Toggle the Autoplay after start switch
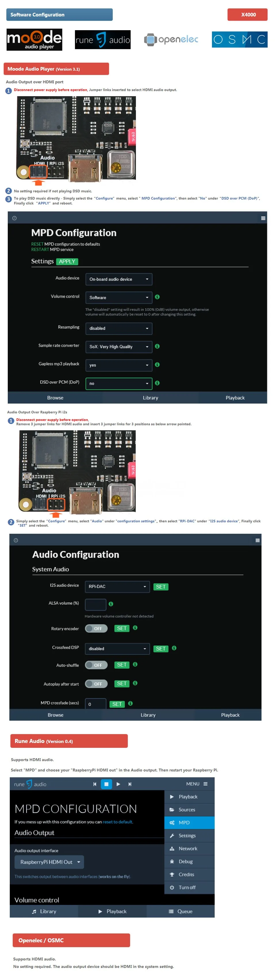The image size is (275, 980). 97,684
